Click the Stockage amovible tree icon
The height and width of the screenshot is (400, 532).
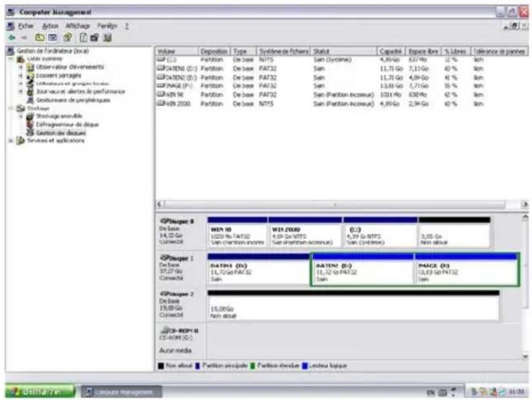click(x=31, y=116)
